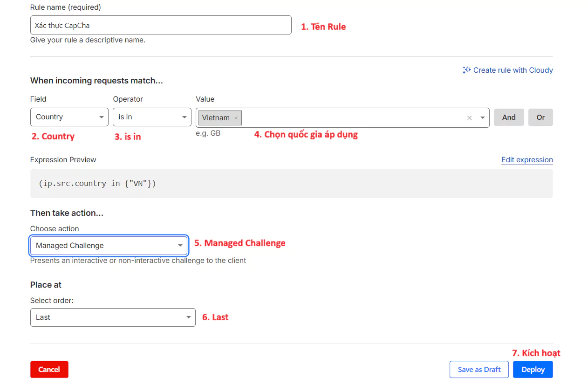The image size is (588, 379).
Task: Click empty area inside the Value field
Action: point(349,118)
